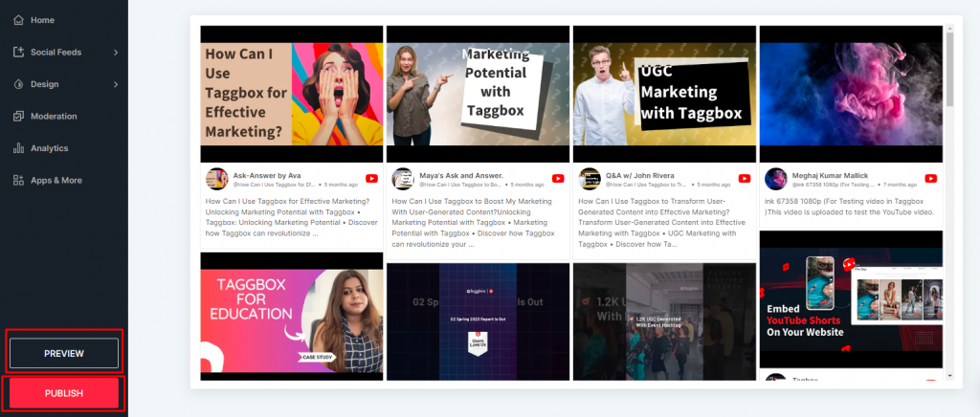Click YouTube icon on Ask-Answer by Ava post

click(371, 179)
